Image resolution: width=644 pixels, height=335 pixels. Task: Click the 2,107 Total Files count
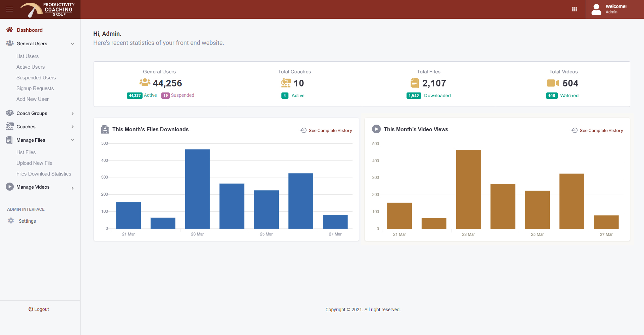click(434, 83)
